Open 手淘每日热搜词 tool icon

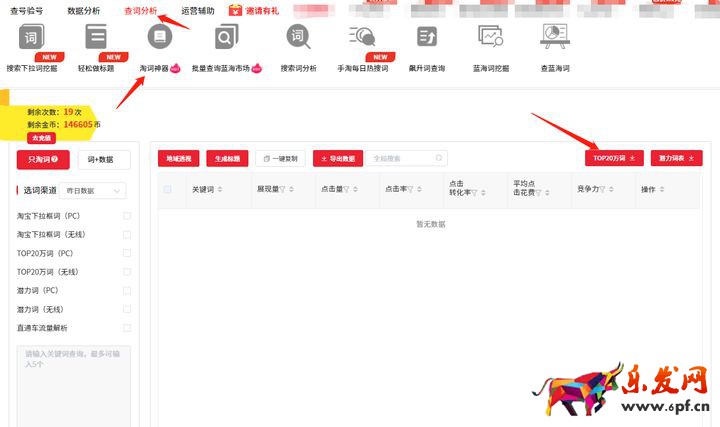click(361, 39)
